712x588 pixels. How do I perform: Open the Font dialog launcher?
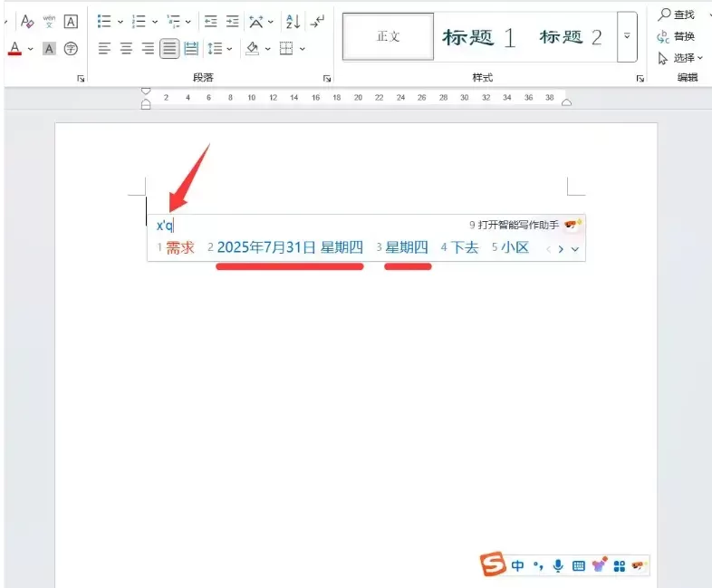(x=81, y=79)
